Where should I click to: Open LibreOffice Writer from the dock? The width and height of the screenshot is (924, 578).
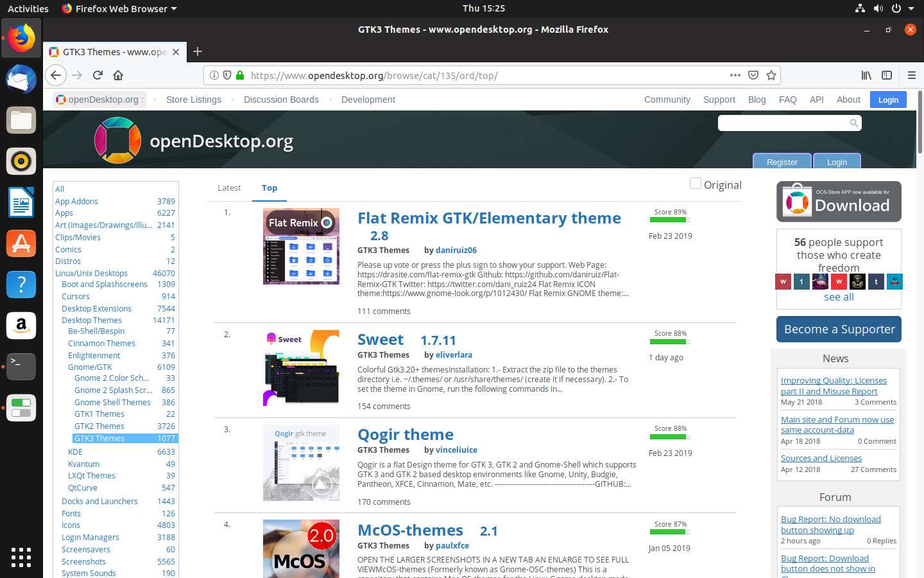[21, 202]
